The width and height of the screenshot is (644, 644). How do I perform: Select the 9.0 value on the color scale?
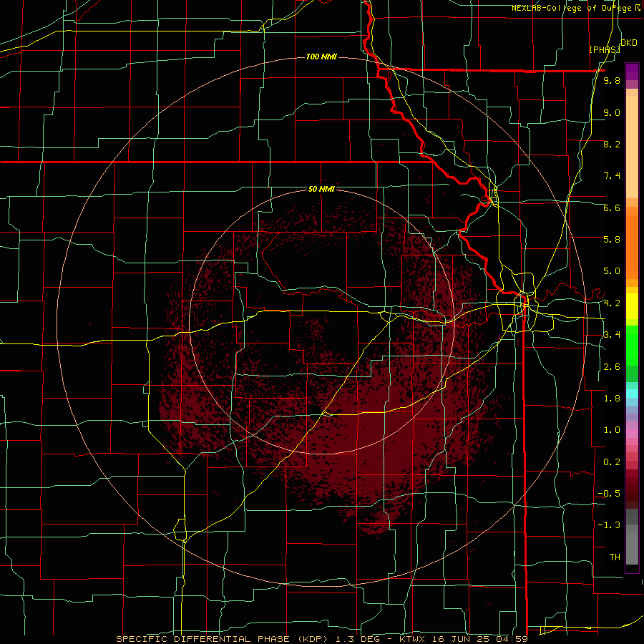pos(612,112)
